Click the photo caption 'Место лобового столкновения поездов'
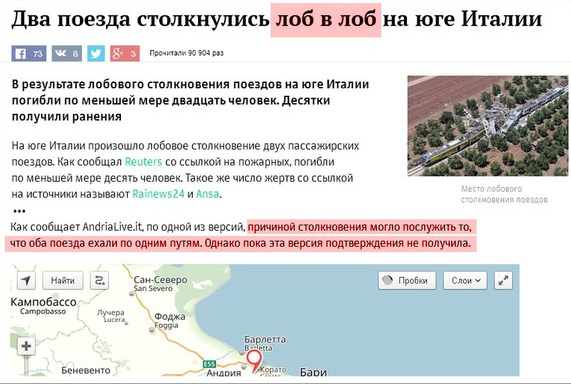Image resolution: width=571 pixels, height=384 pixels. point(504,194)
